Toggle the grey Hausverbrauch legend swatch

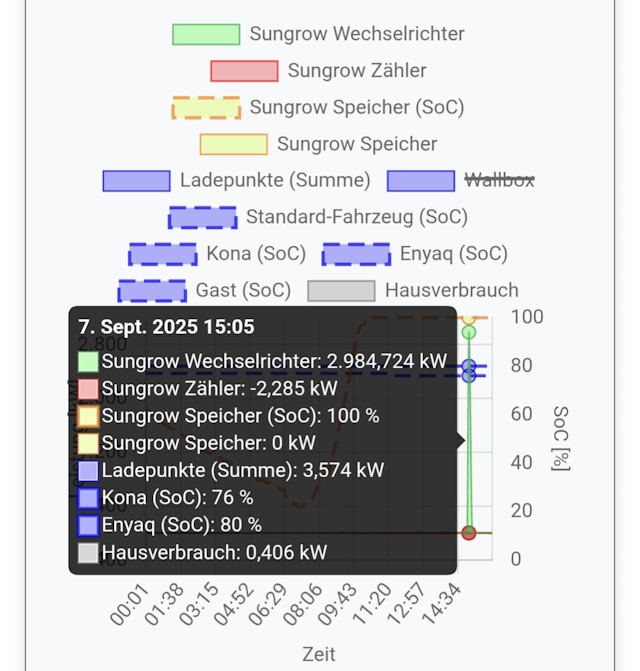pos(341,291)
